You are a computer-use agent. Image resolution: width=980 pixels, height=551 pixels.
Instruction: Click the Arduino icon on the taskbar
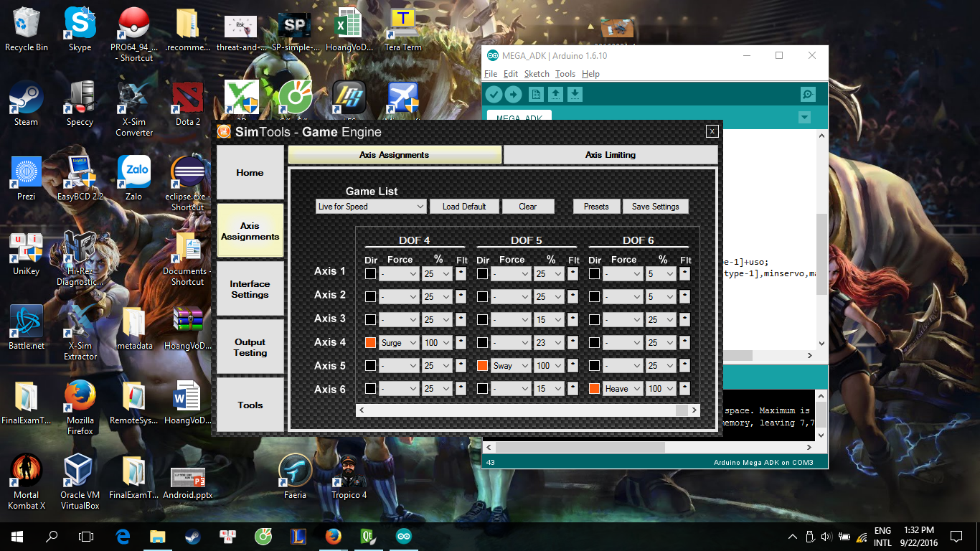click(403, 536)
